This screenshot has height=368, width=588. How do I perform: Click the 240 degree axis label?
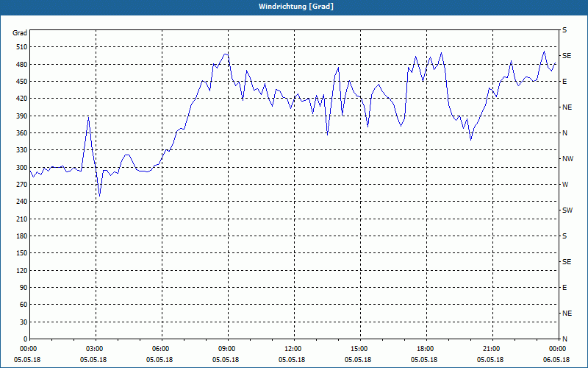click(22, 202)
